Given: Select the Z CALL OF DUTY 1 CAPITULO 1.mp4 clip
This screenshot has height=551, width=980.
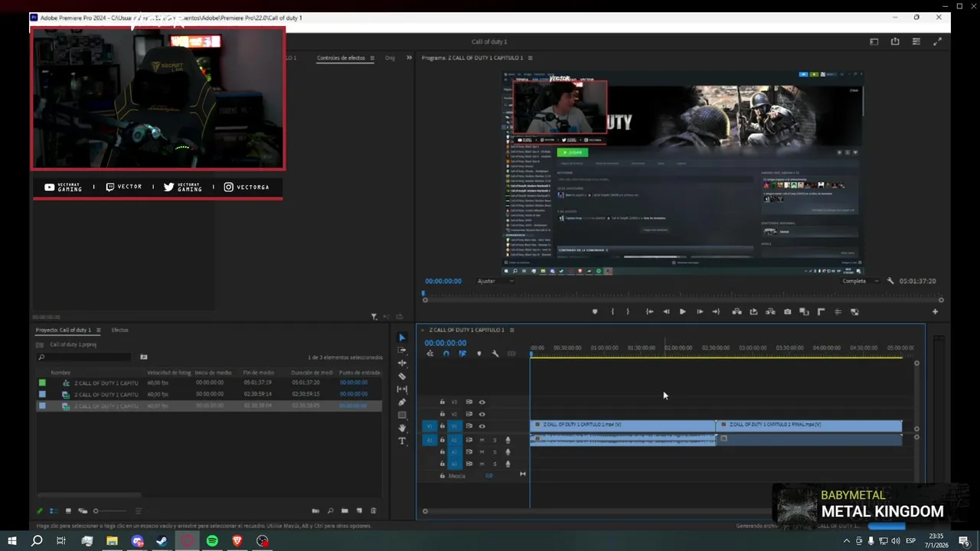Looking at the screenshot, I should tap(623, 425).
